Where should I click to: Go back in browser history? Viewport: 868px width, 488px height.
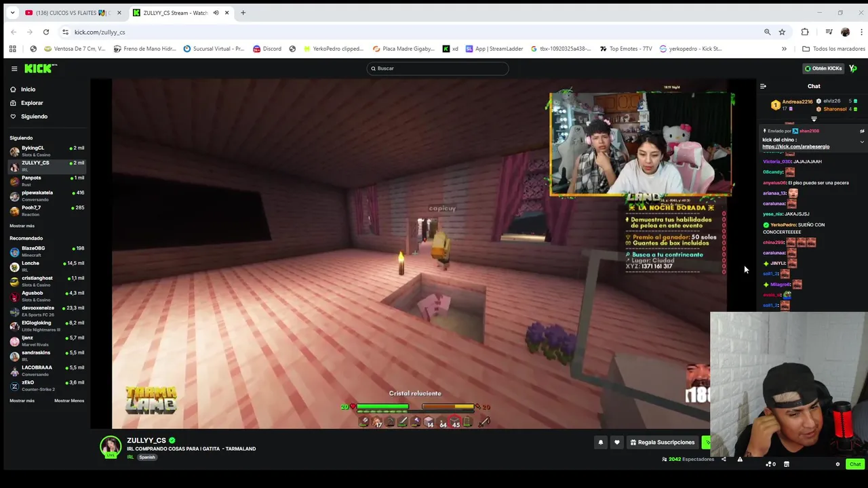[x=14, y=32]
